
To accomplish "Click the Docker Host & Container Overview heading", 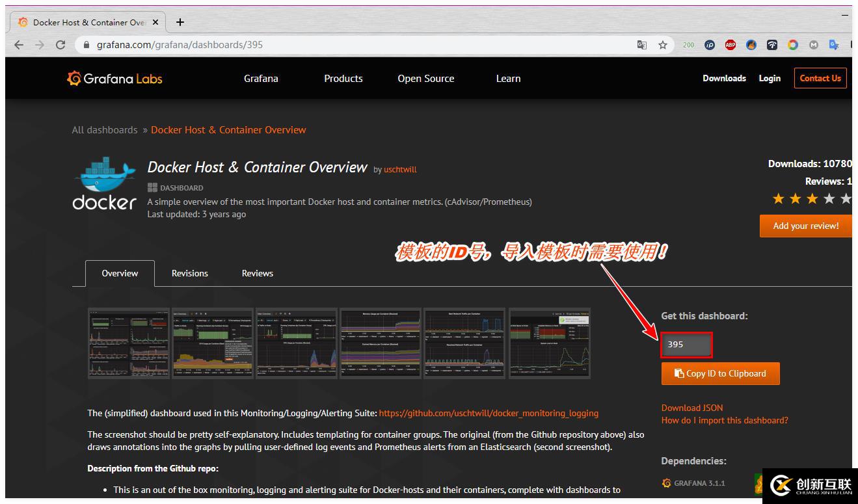I will tap(258, 167).
